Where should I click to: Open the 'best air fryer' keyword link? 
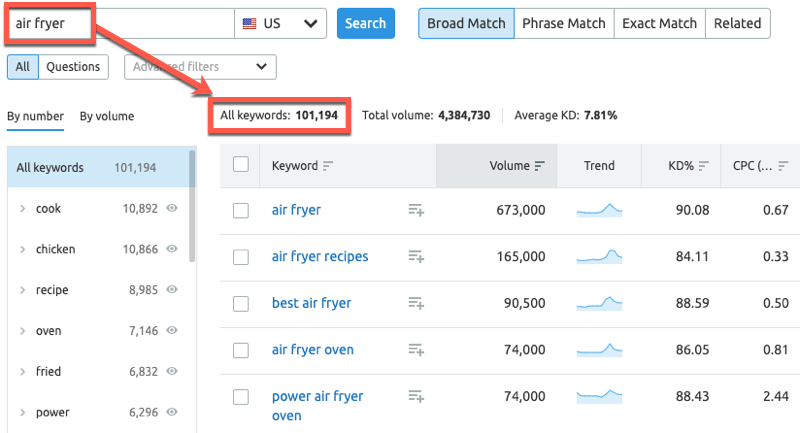(311, 303)
